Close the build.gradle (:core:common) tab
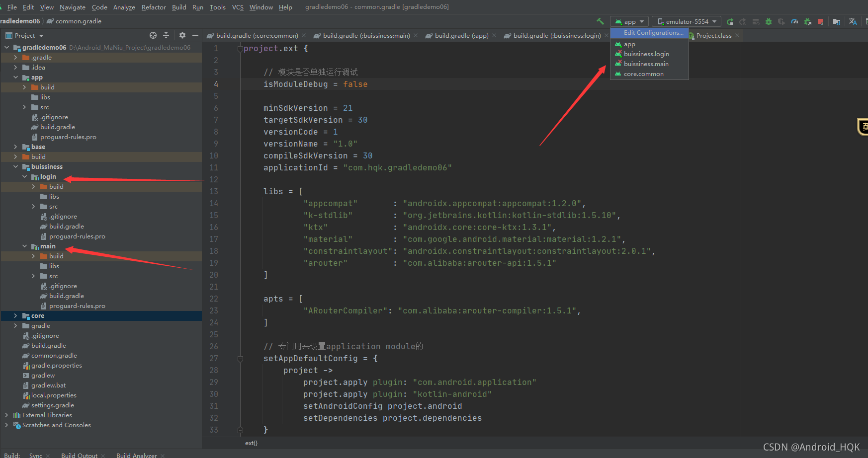This screenshot has height=458, width=868. 303,35
